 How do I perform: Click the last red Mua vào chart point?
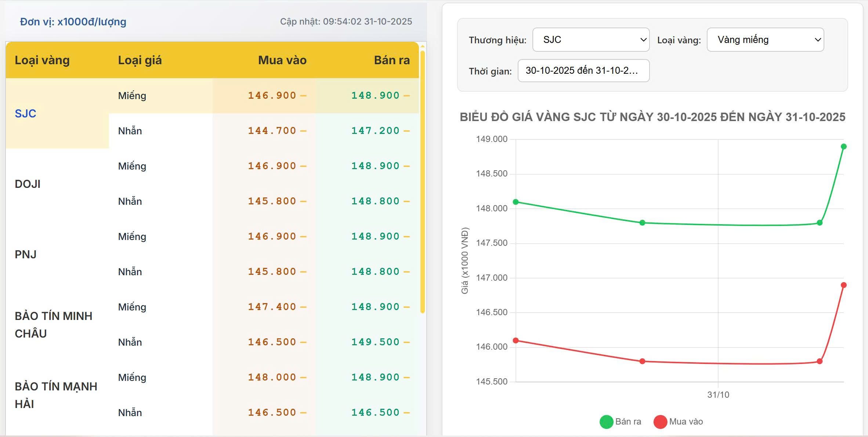coord(843,285)
